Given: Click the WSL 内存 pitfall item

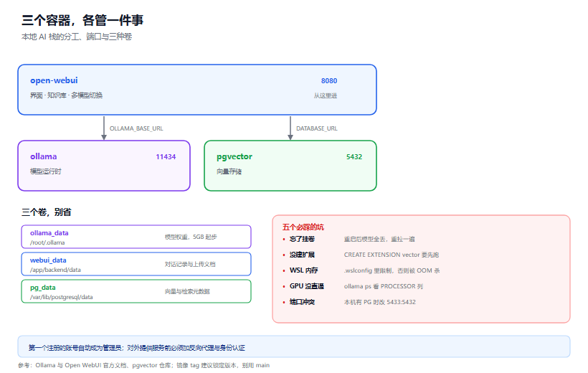Looking at the screenshot, I should pyautogui.click(x=303, y=271).
